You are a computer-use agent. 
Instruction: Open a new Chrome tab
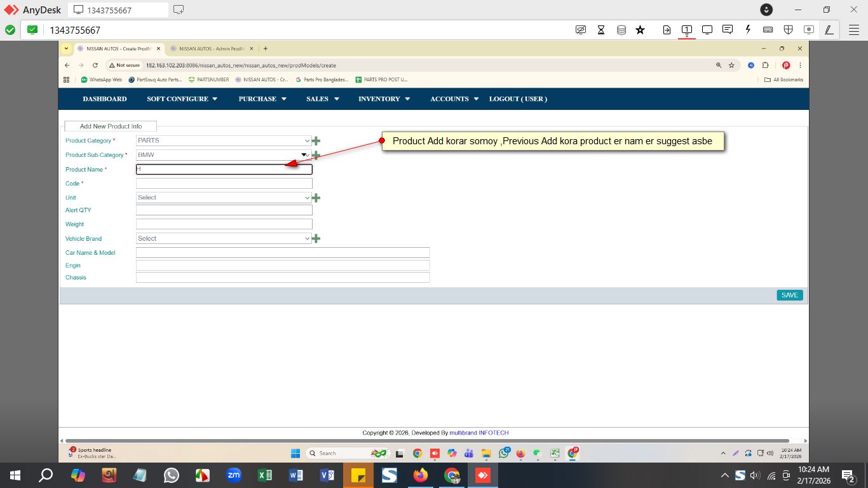pyautogui.click(x=266, y=48)
